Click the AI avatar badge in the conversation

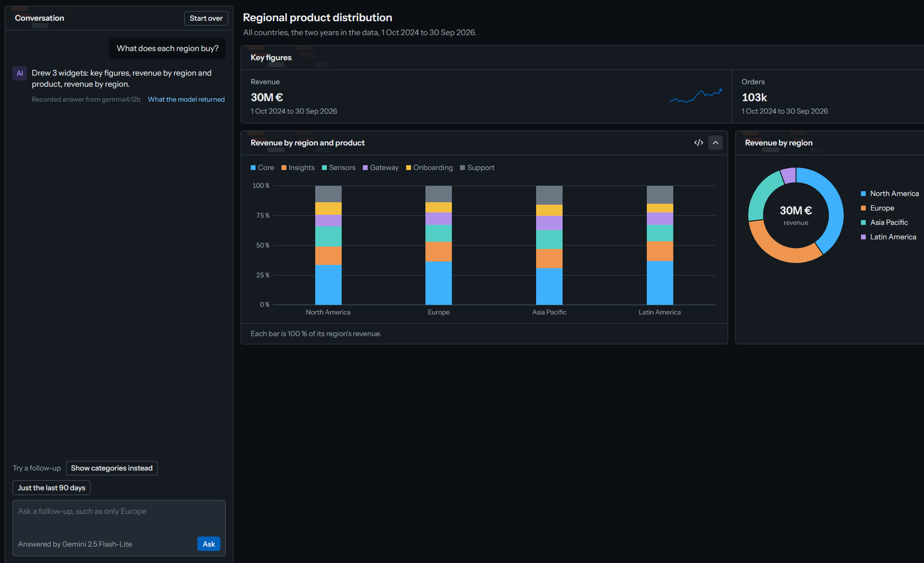click(x=20, y=73)
